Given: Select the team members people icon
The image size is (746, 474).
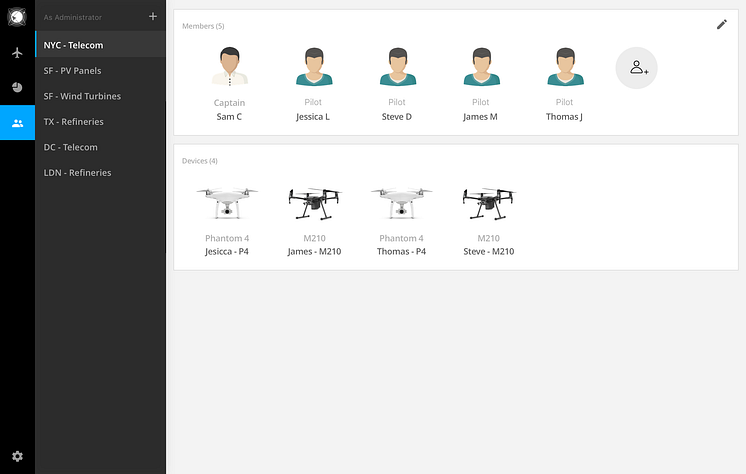Looking at the screenshot, I should pyautogui.click(x=18, y=123).
